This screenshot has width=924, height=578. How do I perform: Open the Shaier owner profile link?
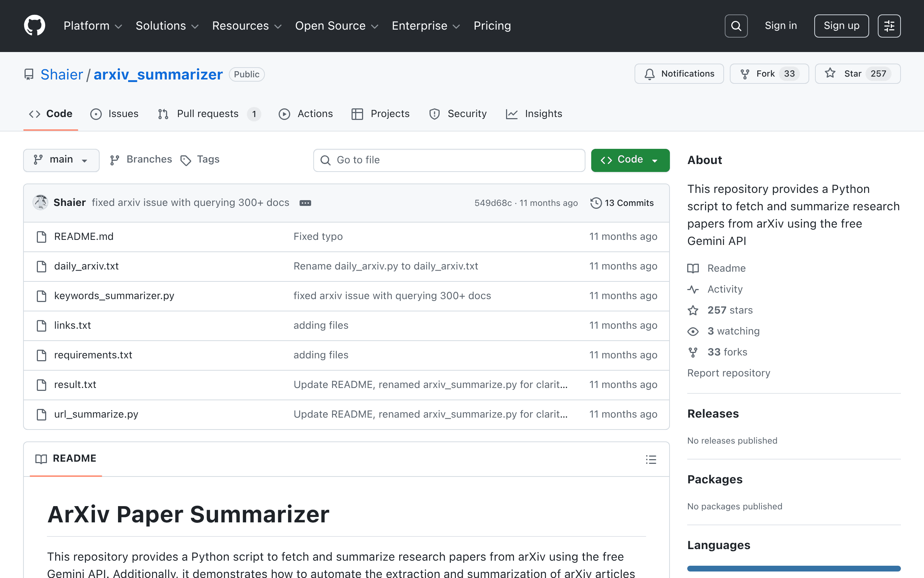tap(61, 74)
